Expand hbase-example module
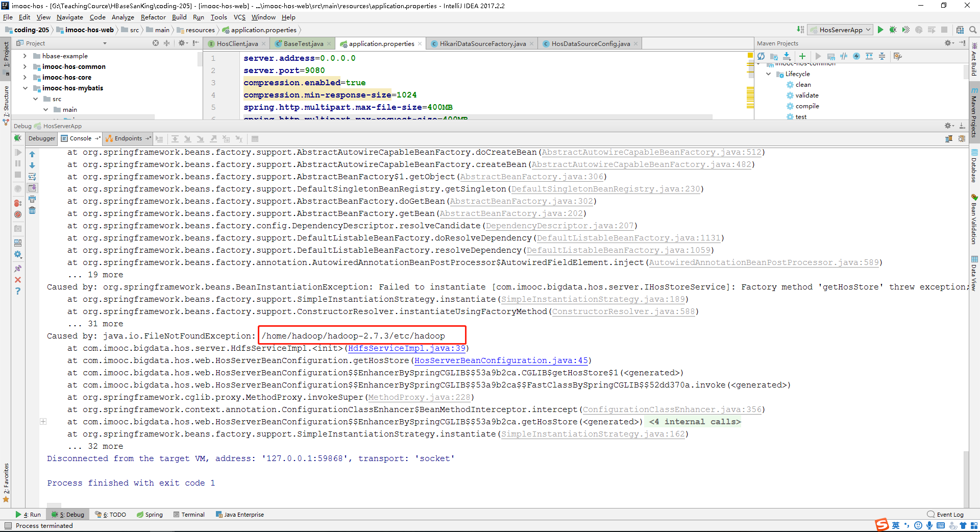Viewport: 980px width, 532px height. click(x=25, y=56)
